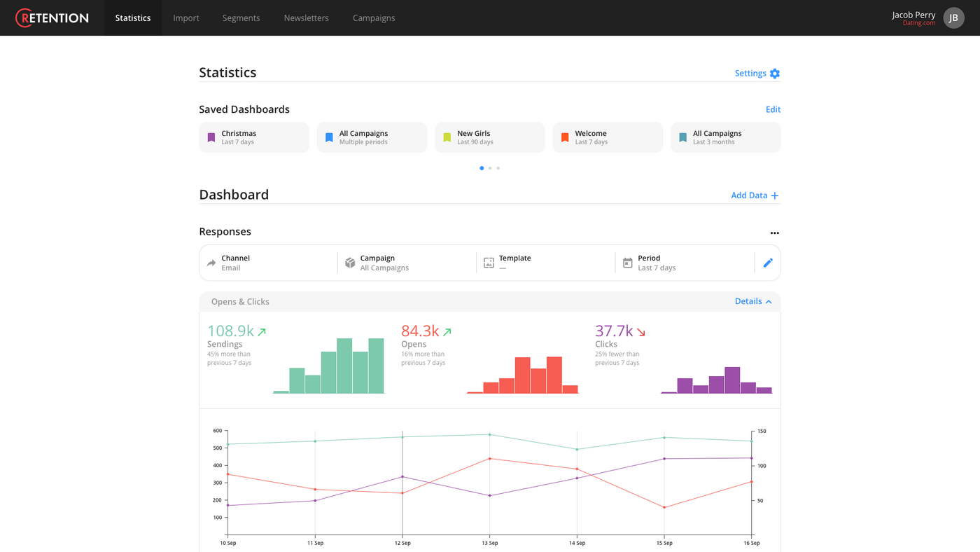Click the 13 Sep marker on chart axis
Image resolution: width=980 pixels, height=552 pixels.
pyautogui.click(x=489, y=543)
